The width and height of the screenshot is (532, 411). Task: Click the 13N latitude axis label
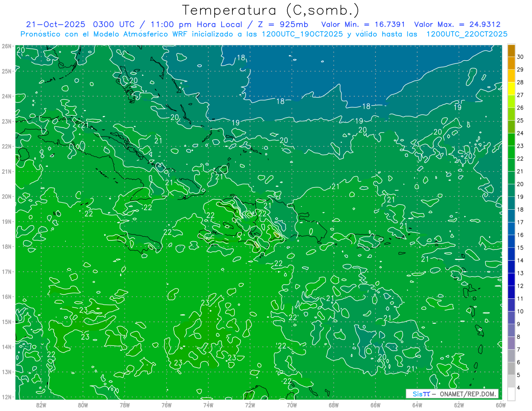click(7, 372)
